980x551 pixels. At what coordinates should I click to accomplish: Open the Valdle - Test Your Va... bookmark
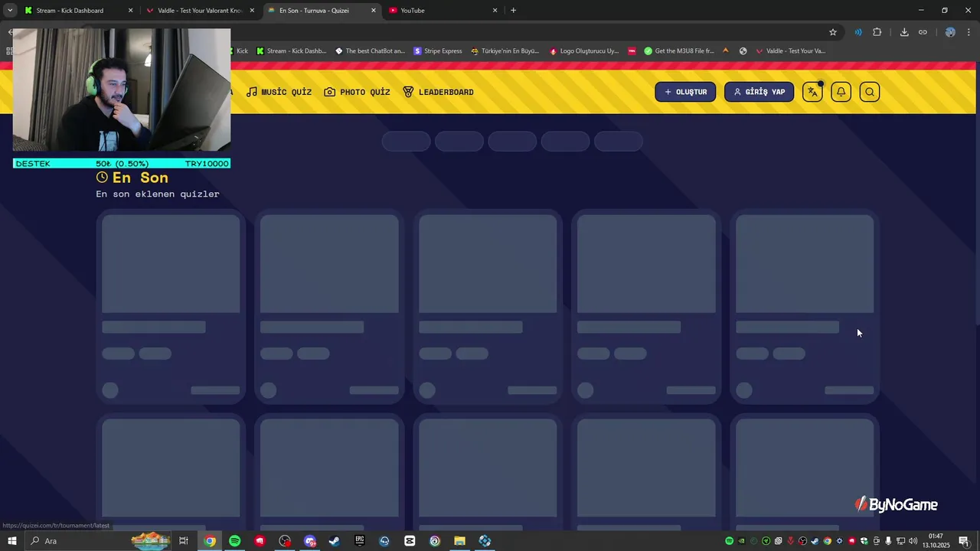[790, 51]
